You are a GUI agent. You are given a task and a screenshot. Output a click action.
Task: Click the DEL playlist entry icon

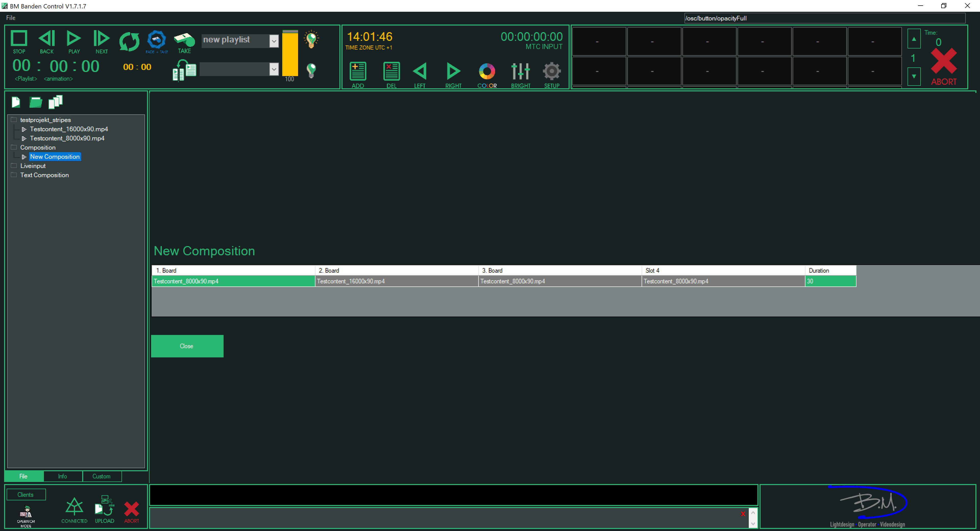tap(391, 71)
